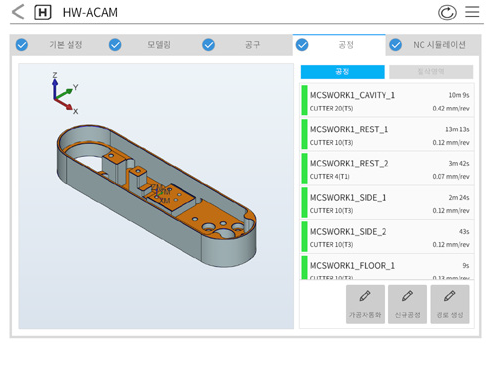Select the greyed 절삭영역 sub-tab button
The width and height of the screenshot is (495, 365).
click(x=431, y=72)
